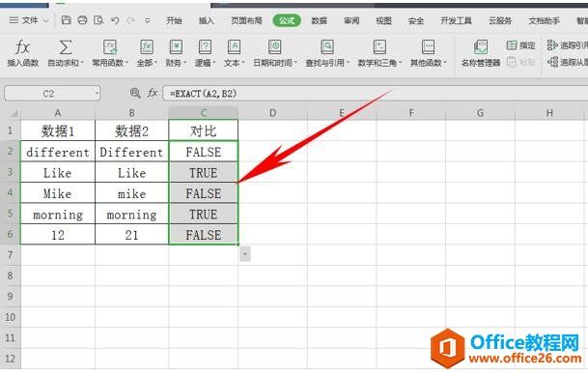Open Math and Trig (数学和三角) functions
This screenshot has height=375, width=588.
pos(379,53)
